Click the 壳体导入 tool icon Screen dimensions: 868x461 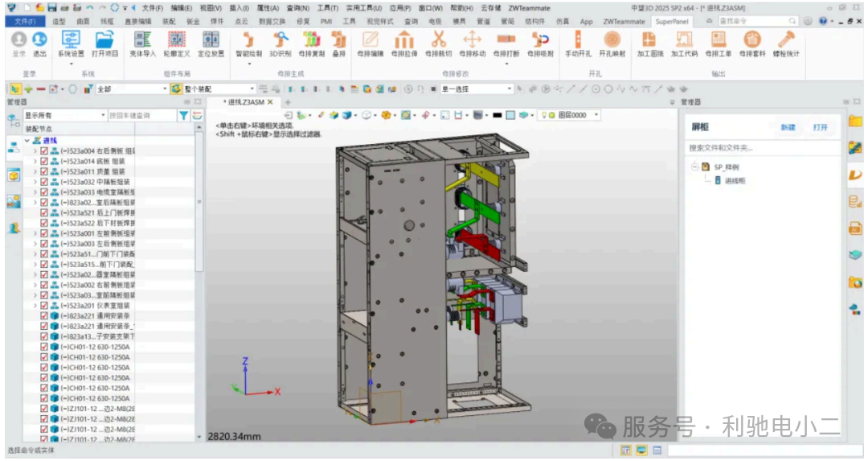(143, 40)
